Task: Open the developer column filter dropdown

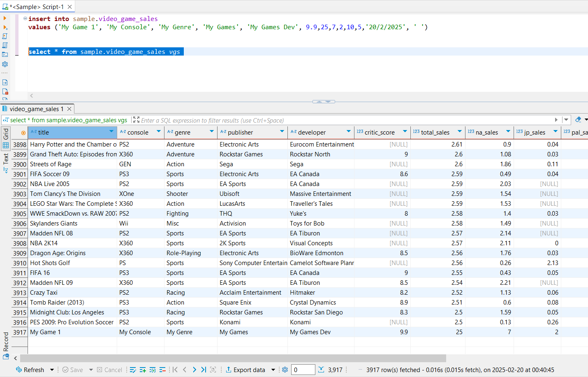Action: (x=349, y=132)
